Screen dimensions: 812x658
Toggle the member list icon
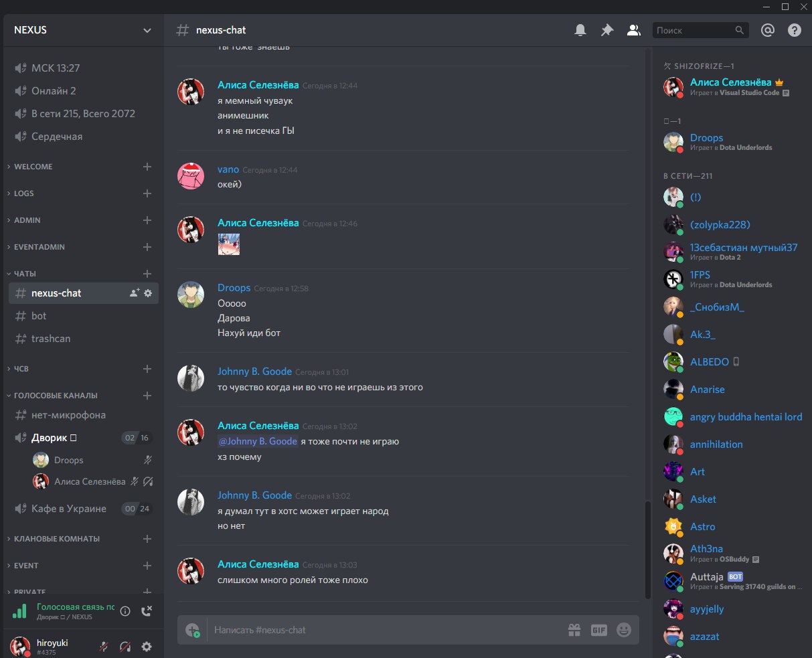[x=633, y=30]
